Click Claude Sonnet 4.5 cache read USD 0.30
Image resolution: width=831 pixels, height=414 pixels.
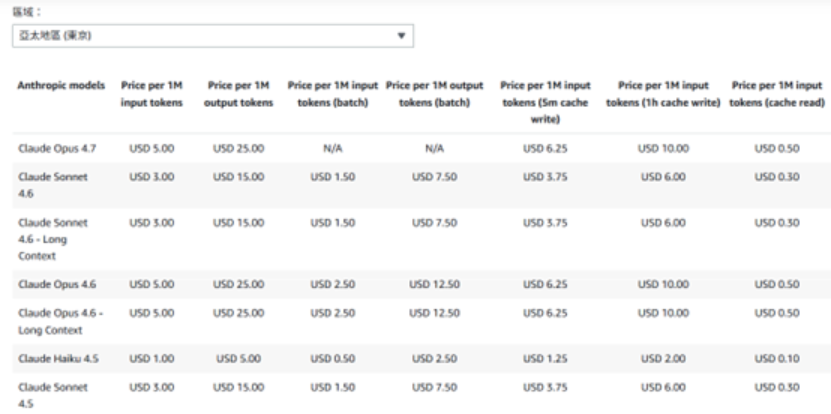pyautogui.click(x=777, y=387)
